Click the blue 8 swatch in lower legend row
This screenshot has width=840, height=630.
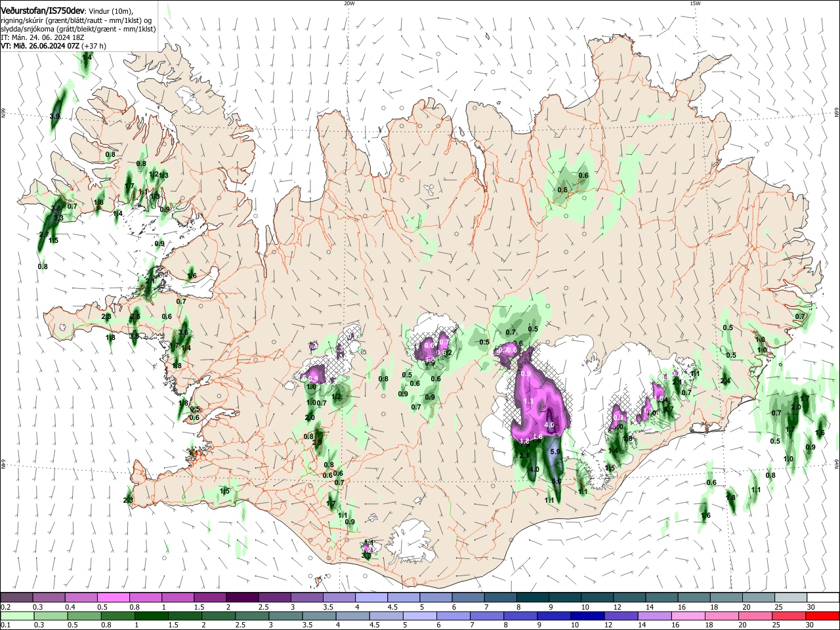(520, 616)
